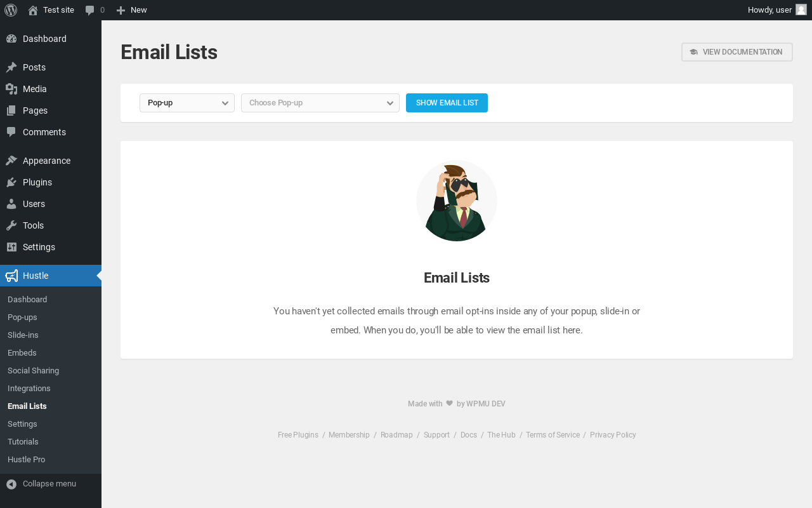
Task: Click the View Documentation button
Action: pyautogui.click(x=737, y=52)
